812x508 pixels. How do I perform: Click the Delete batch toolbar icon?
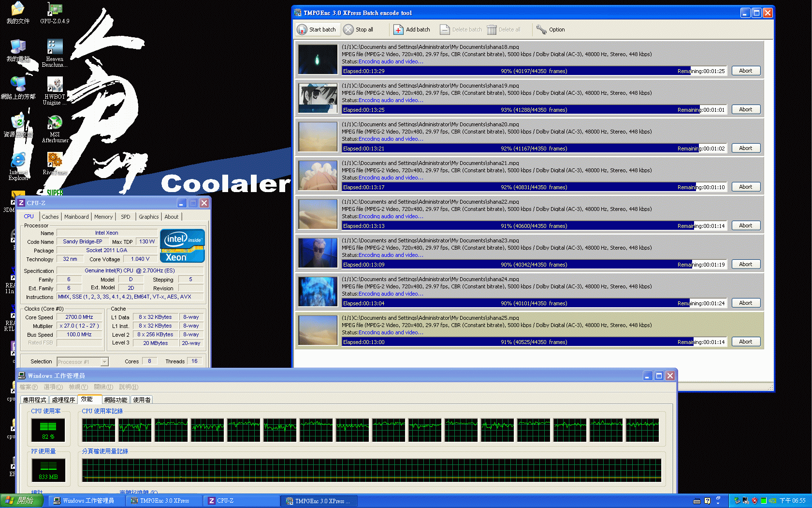445,30
